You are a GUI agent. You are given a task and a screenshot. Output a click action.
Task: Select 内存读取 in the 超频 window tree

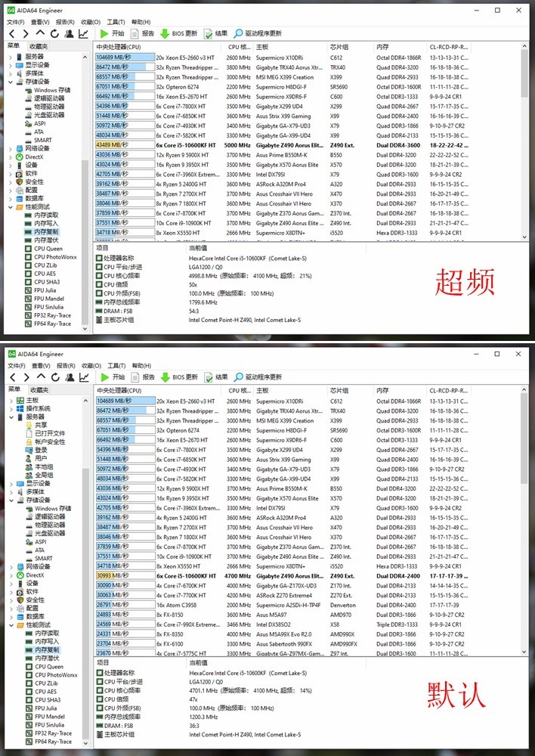tap(42, 215)
